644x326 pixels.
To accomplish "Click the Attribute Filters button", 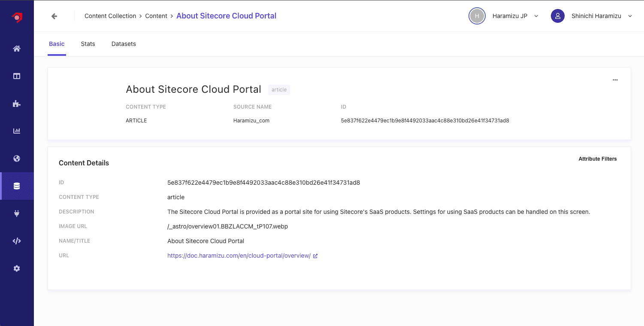I will [x=597, y=159].
